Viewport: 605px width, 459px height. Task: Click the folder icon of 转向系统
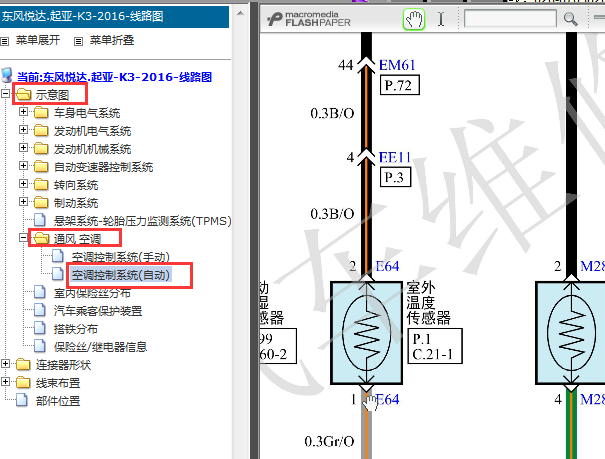point(41,185)
